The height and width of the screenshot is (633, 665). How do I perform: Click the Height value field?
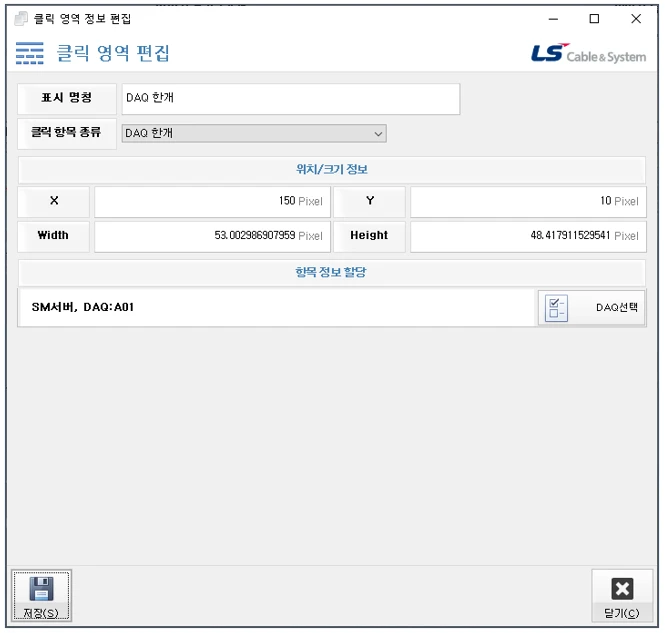pyautogui.click(x=528, y=237)
